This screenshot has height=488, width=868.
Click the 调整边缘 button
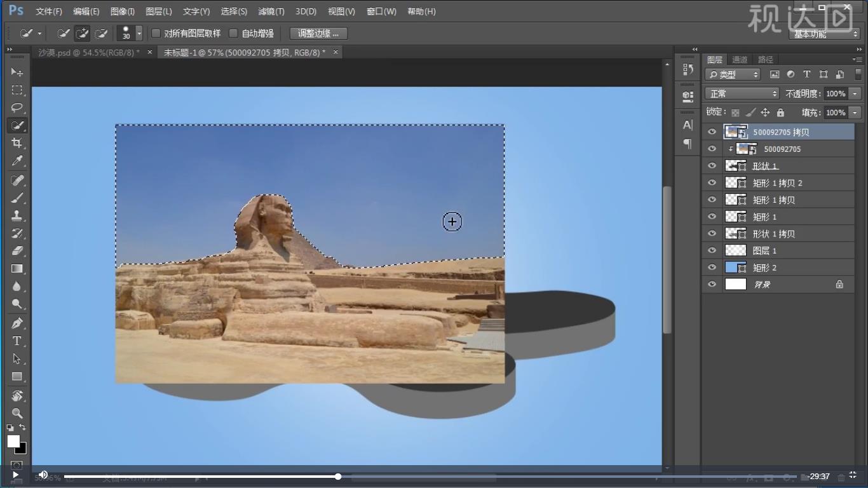point(318,34)
